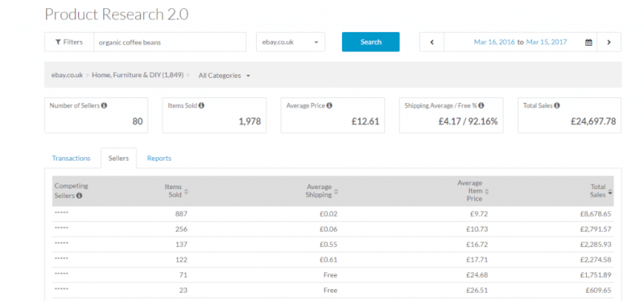The image size is (644, 301).
Task: Click info icon next to Number of Sellers
Action: click(x=104, y=105)
